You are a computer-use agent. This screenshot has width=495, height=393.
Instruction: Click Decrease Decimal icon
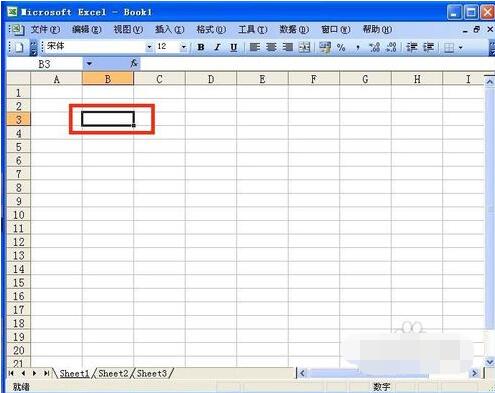click(x=391, y=47)
